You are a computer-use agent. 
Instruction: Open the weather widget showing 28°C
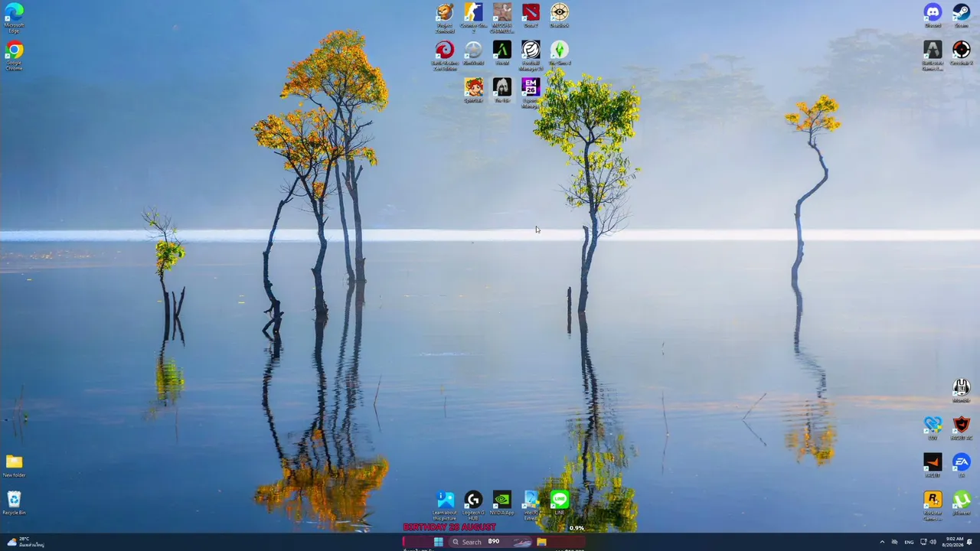click(x=25, y=542)
